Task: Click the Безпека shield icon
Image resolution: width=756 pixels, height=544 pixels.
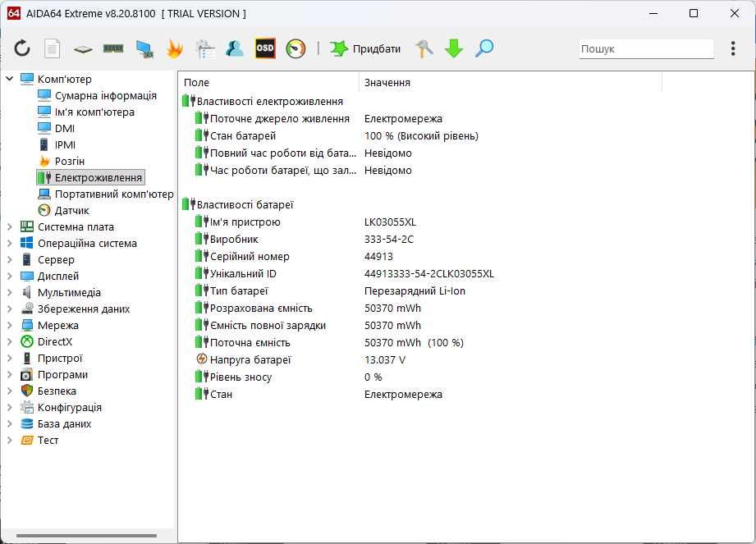Action: pyautogui.click(x=27, y=391)
